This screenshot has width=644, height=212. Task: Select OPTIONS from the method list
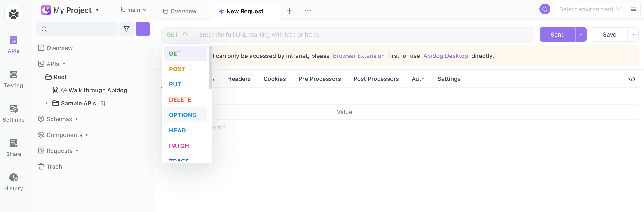click(x=183, y=115)
